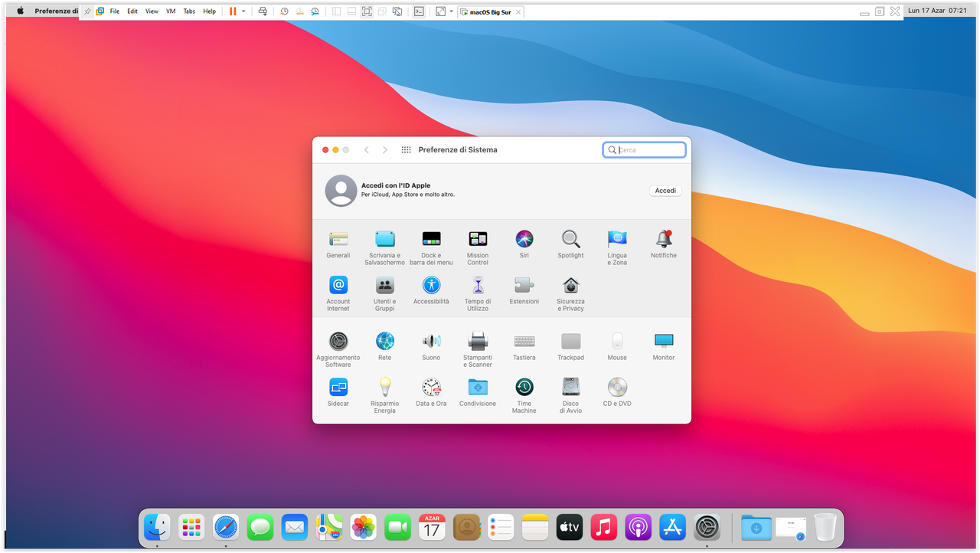Open Disco di Avvio pane
Image resolution: width=980 pixels, height=553 pixels.
[570, 395]
